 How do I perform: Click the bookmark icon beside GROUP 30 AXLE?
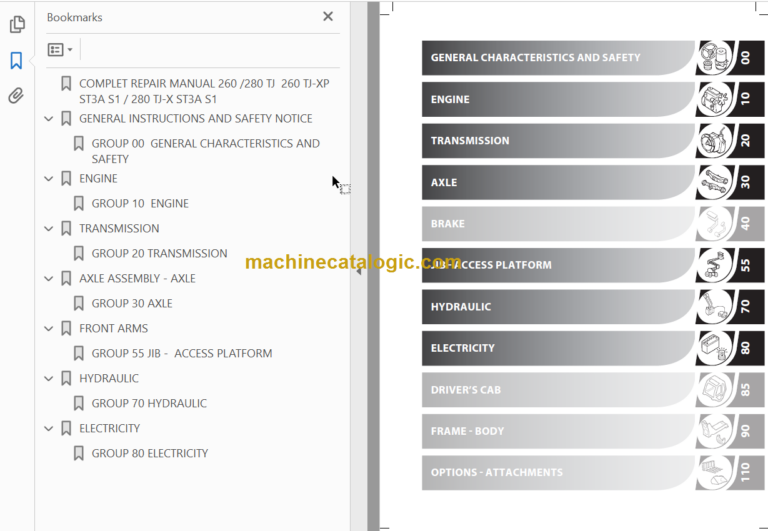(78, 304)
